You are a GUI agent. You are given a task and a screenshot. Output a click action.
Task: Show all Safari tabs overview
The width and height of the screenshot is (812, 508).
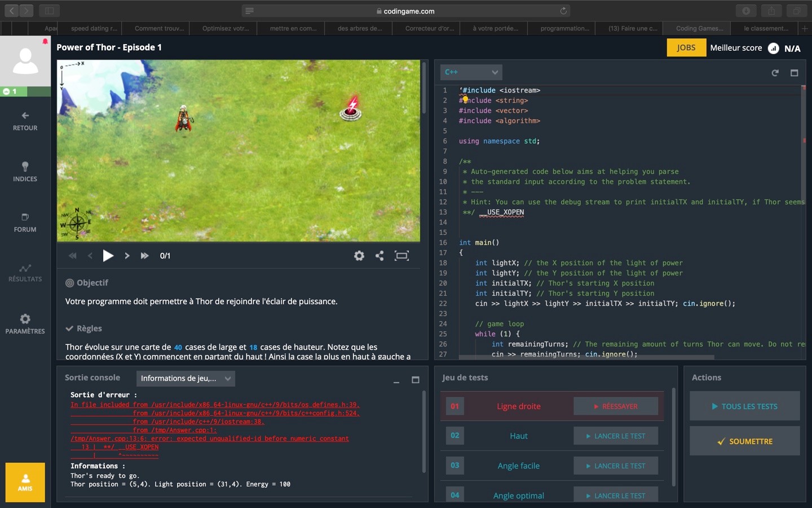click(x=797, y=11)
